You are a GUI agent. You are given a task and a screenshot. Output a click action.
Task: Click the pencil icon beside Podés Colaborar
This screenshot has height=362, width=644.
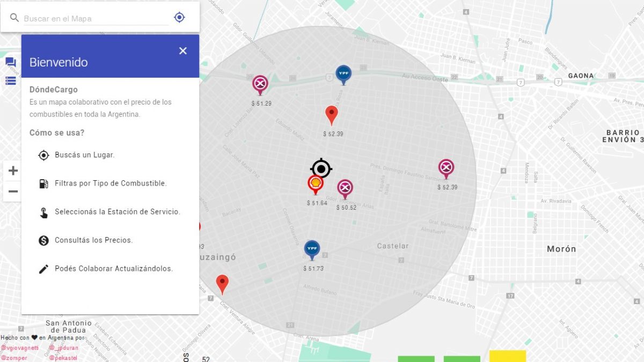[x=43, y=269]
